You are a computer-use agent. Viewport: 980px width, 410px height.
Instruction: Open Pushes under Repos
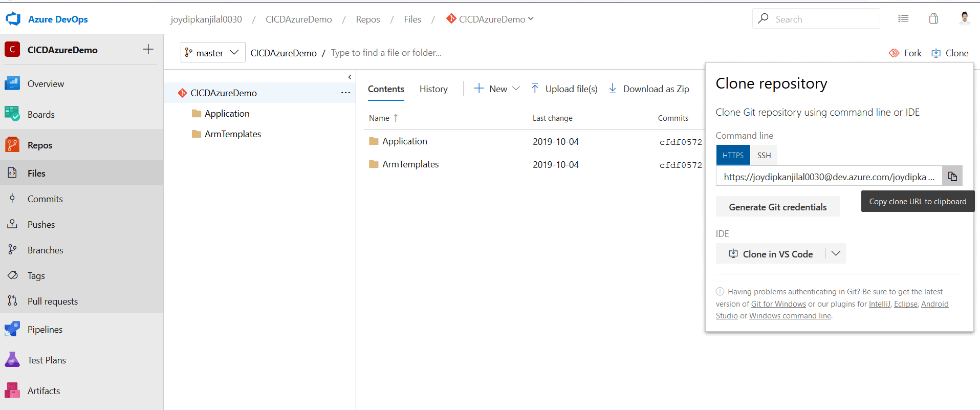[82, 224]
